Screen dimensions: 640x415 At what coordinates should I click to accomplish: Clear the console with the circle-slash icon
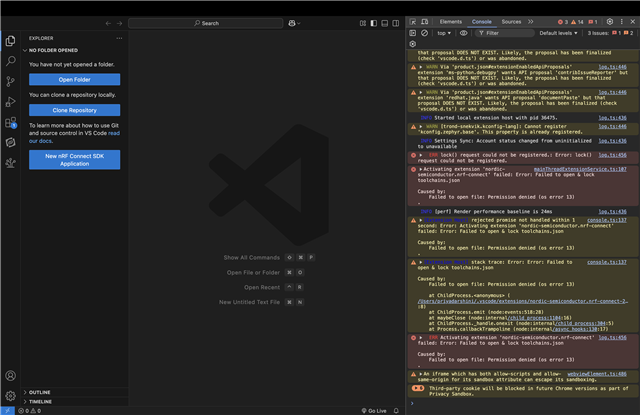(424, 33)
